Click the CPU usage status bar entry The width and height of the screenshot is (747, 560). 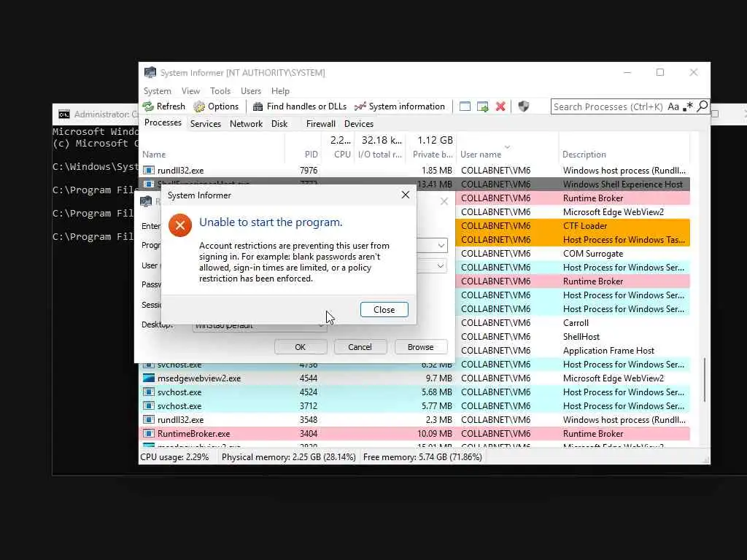point(174,457)
